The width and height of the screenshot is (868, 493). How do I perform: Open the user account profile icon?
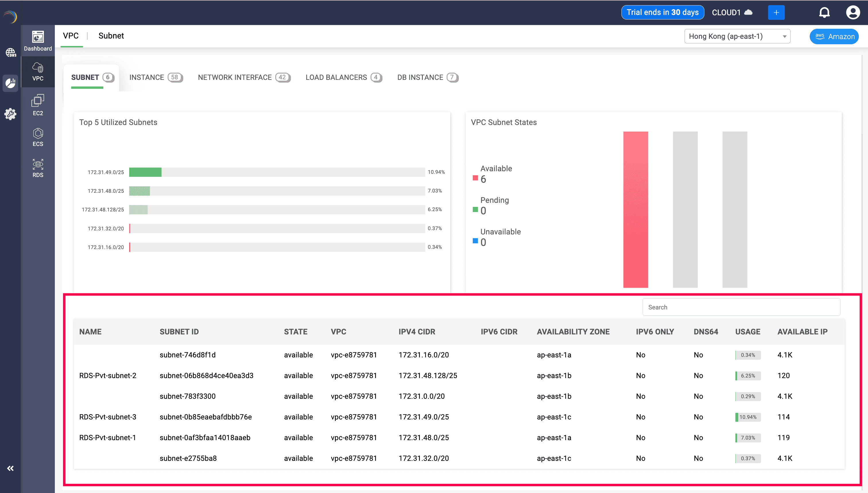pyautogui.click(x=853, y=12)
